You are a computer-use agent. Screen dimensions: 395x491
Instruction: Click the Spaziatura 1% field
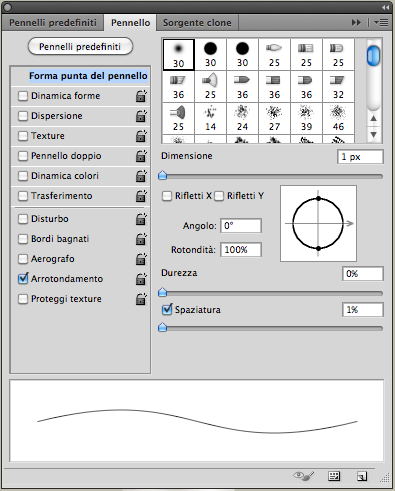coord(363,310)
